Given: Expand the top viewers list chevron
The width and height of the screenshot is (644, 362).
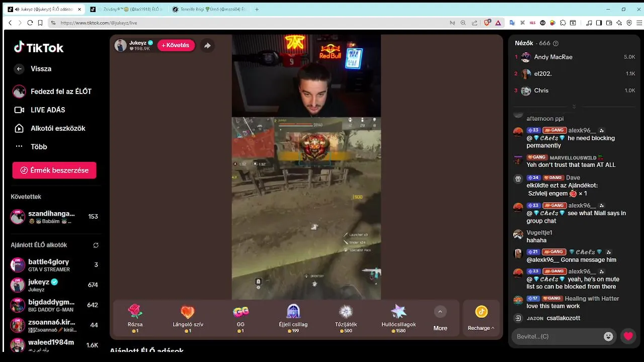Looking at the screenshot, I should click(x=574, y=107).
